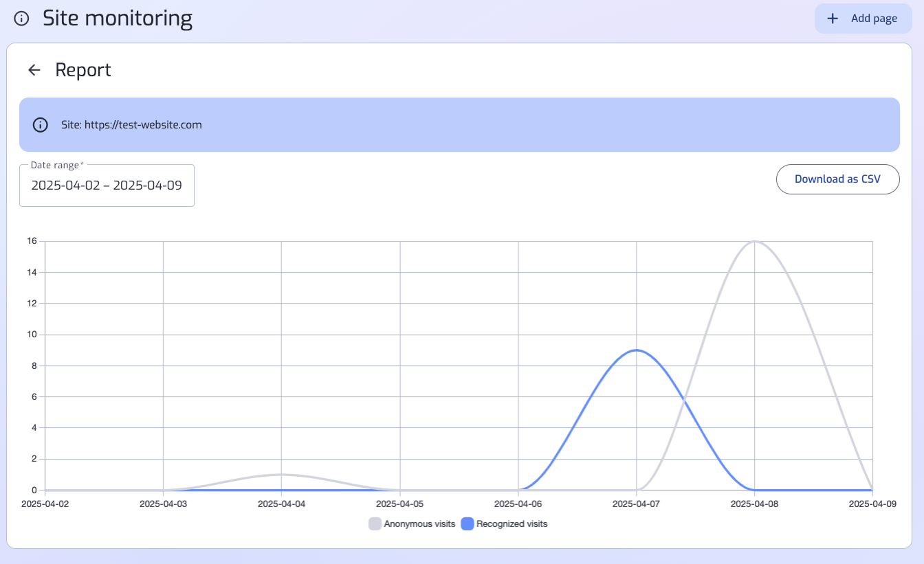This screenshot has width=924, height=564.
Task: Click the Report title text
Action: (83, 70)
